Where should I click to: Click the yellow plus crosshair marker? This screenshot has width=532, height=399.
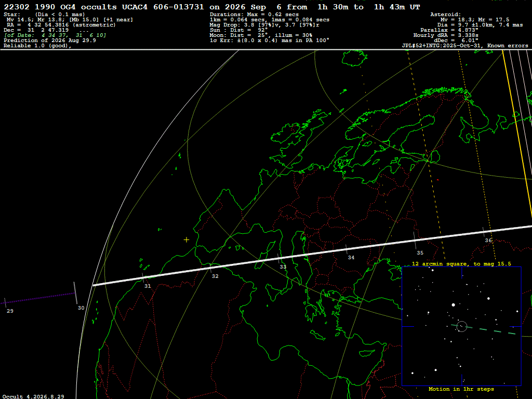pos(187,240)
